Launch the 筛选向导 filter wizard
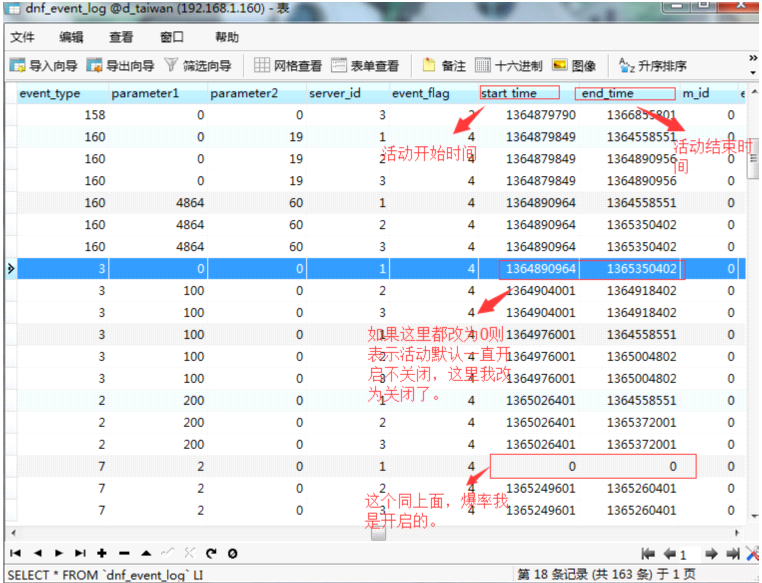This screenshot has height=583, width=762. (198, 66)
